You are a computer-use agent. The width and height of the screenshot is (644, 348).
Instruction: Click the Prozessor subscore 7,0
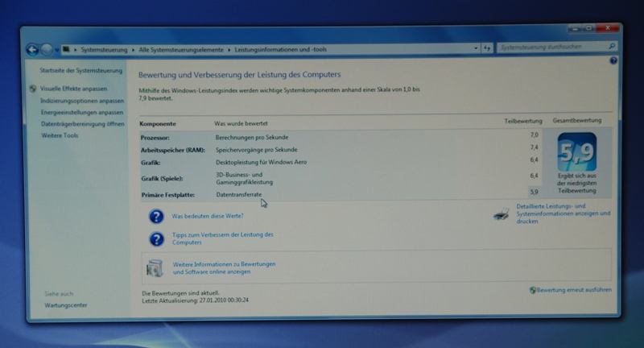(534, 135)
